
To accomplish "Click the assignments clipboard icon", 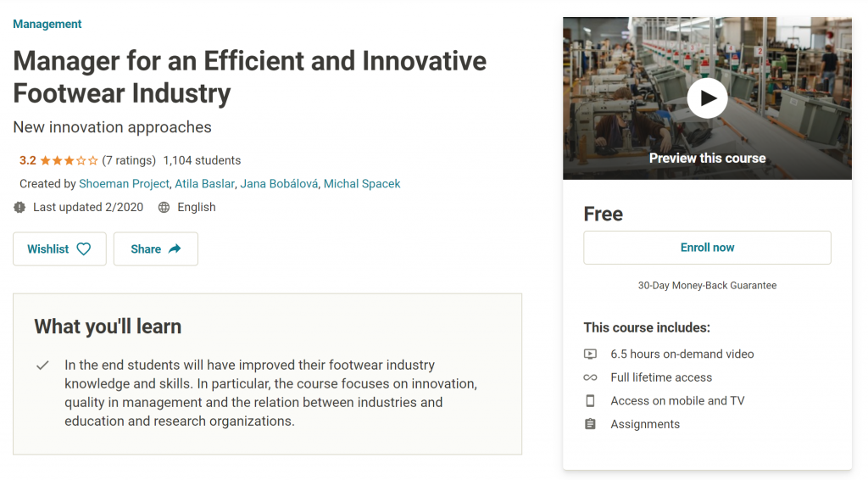I will [590, 424].
